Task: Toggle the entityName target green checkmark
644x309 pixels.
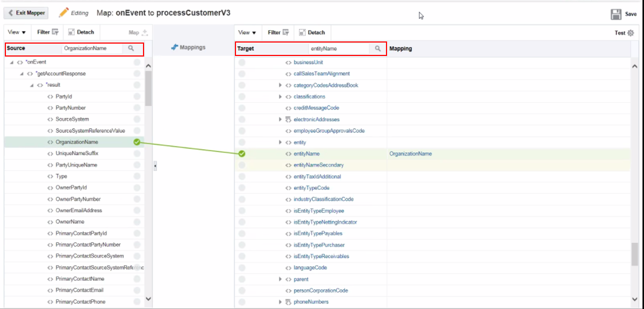Action: pyautogui.click(x=242, y=154)
